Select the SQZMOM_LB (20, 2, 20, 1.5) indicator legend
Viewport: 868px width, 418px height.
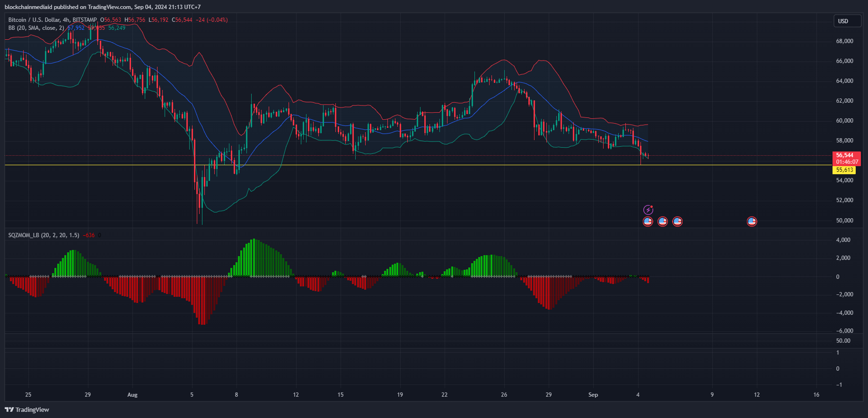(44, 235)
